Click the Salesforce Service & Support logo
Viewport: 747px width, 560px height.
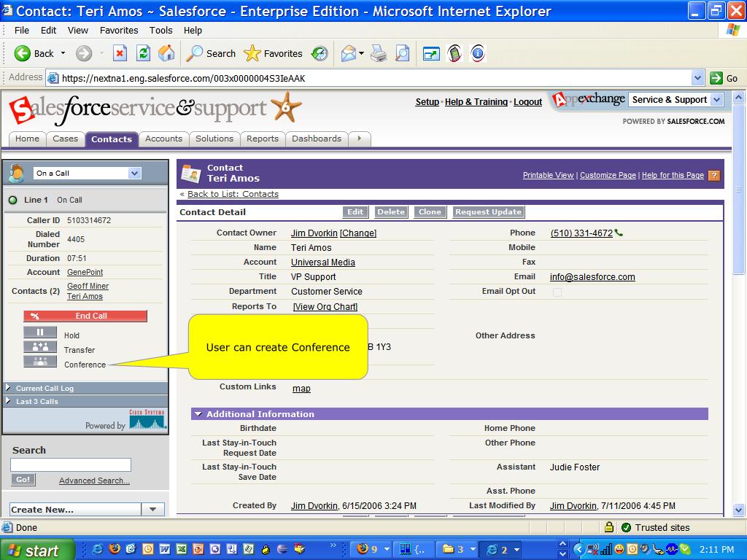[155, 109]
